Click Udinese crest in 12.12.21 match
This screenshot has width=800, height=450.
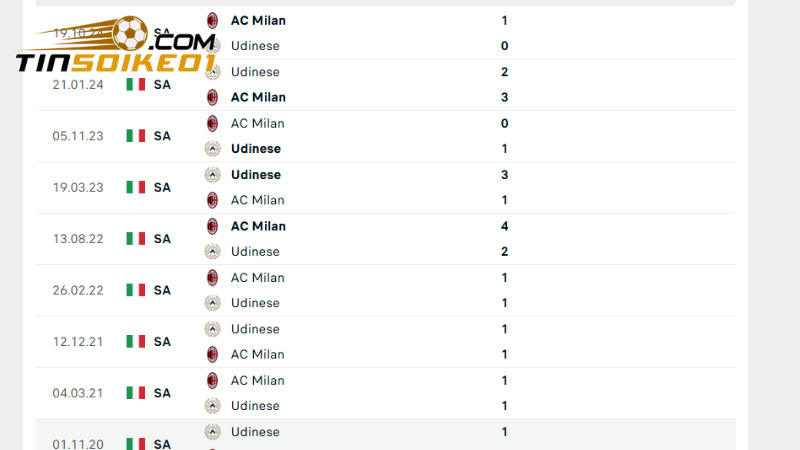click(x=212, y=329)
